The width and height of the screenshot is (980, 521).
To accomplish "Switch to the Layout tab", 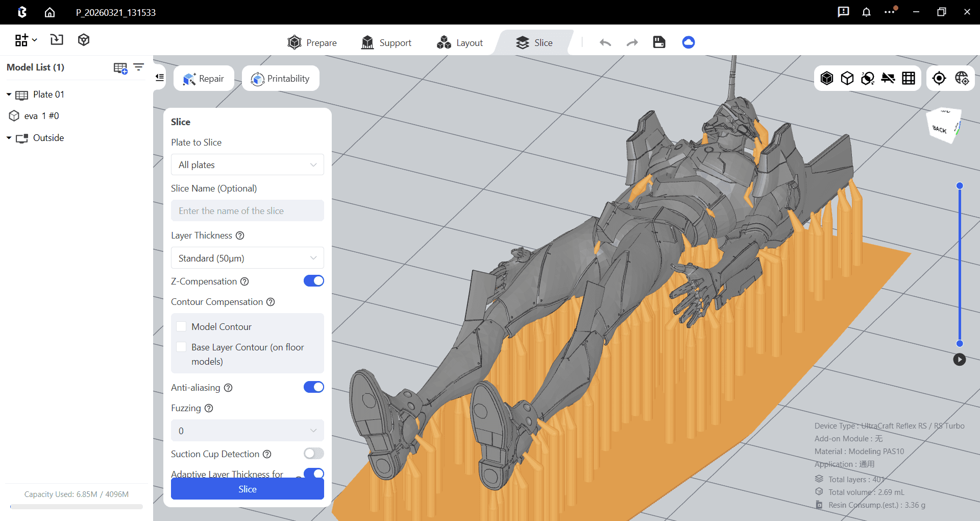I will click(459, 43).
